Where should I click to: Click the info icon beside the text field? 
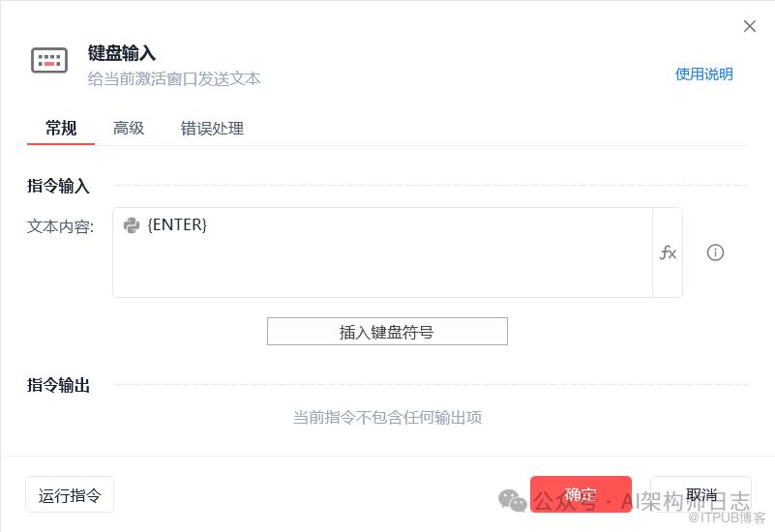(x=715, y=252)
